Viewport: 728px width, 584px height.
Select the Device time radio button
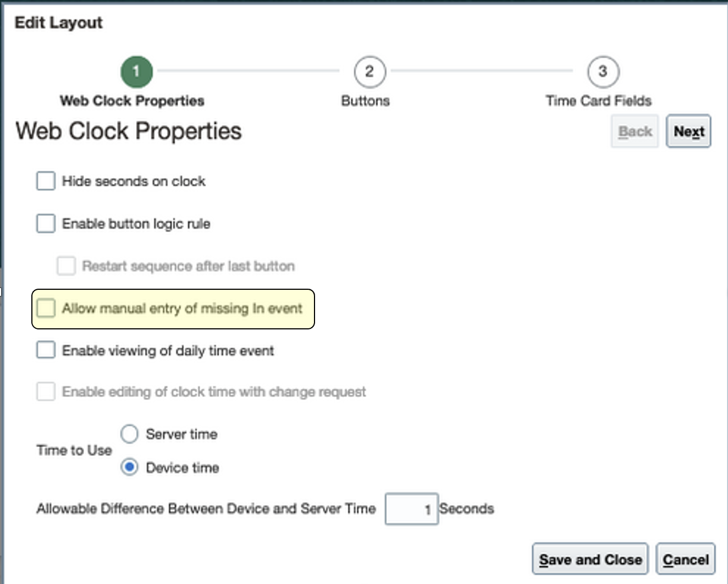(x=129, y=467)
